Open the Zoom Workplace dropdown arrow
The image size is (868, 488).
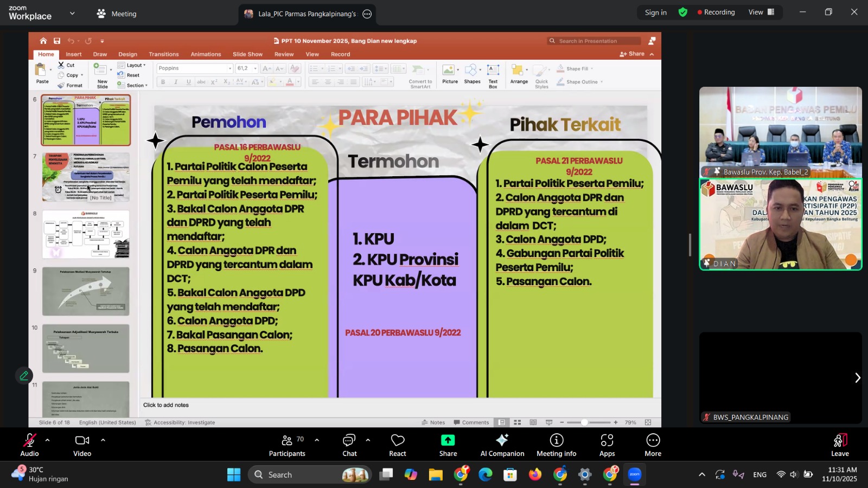tap(72, 14)
